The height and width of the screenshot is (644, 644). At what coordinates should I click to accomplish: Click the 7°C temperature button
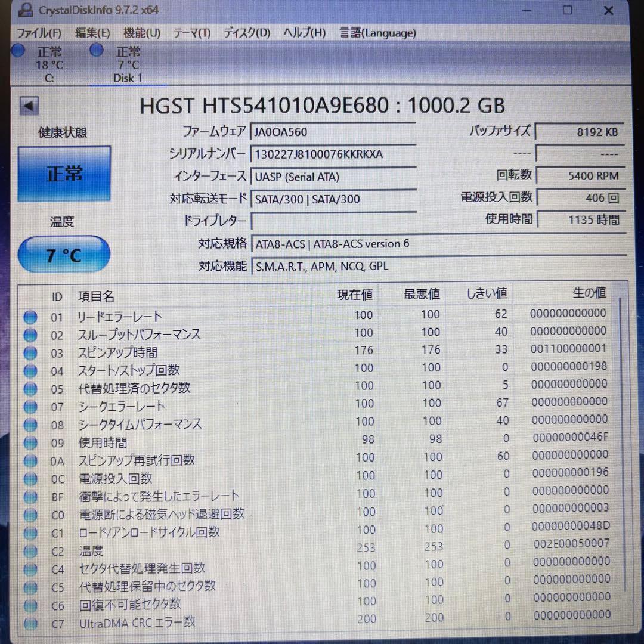pyautogui.click(x=63, y=254)
